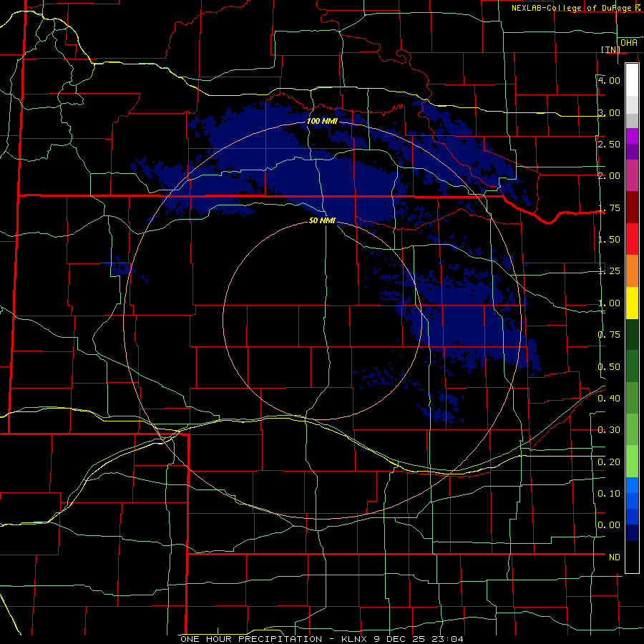
Task: Click the '0.10' scale value
Action: pyautogui.click(x=609, y=494)
